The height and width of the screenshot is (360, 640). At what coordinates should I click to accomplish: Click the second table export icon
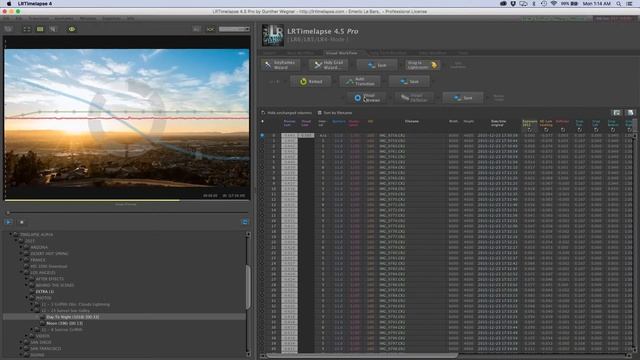coord(630,113)
